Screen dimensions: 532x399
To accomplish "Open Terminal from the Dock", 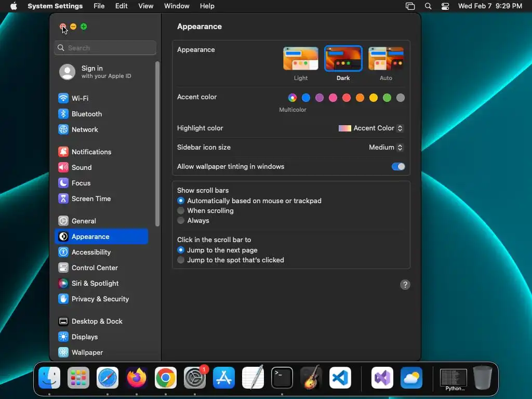I will click(x=282, y=378).
